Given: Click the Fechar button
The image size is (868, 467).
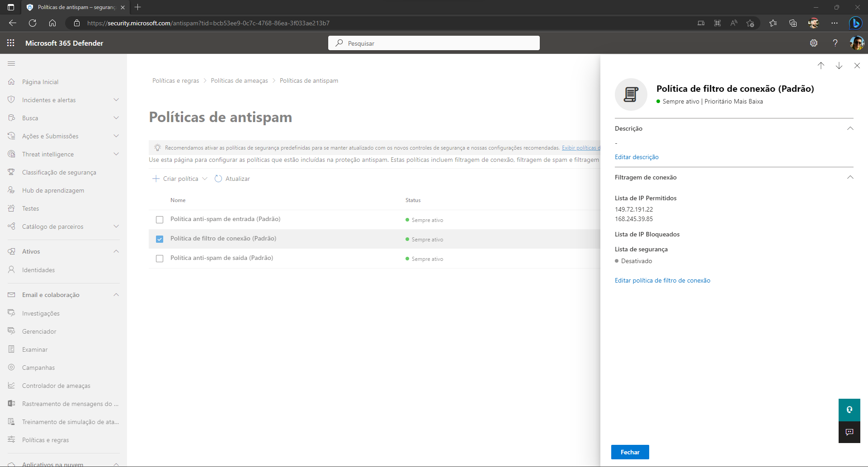Looking at the screenshot, I should pyautogui.click(x=630, y=452).
